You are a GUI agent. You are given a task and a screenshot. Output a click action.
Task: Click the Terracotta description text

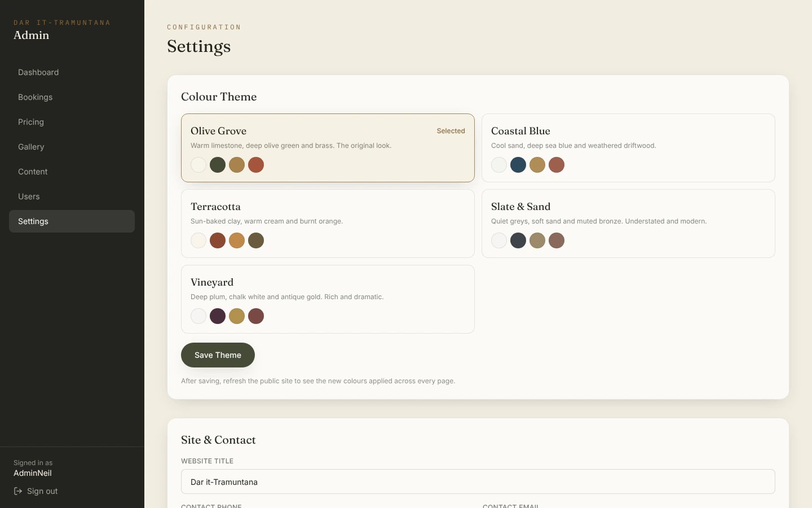point(267,221)
